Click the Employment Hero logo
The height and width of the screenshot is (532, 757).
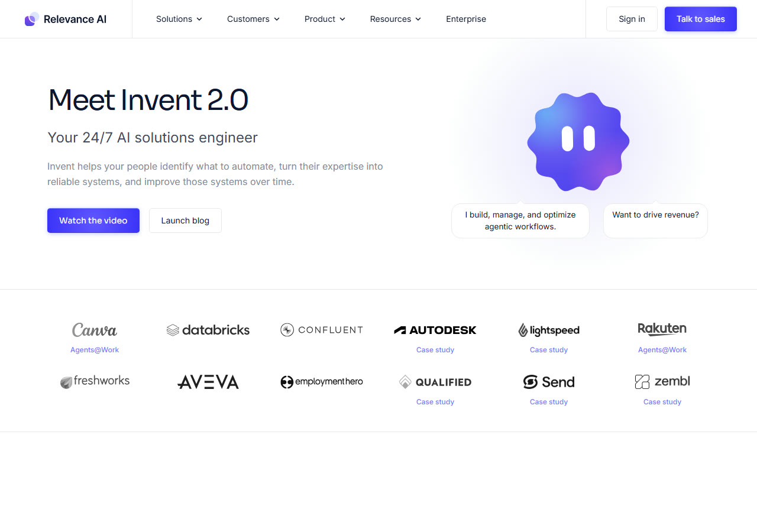click(322, 382)
